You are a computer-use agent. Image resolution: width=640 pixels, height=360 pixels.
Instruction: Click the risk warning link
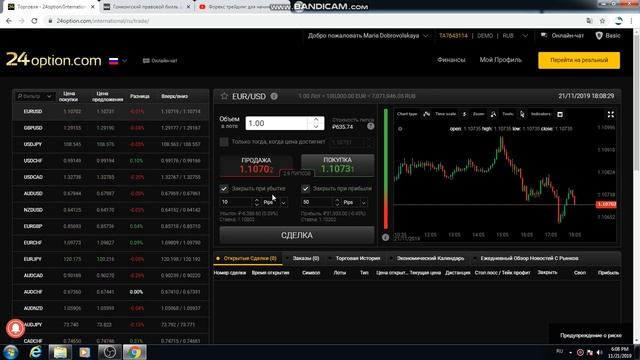coord(591,336)
